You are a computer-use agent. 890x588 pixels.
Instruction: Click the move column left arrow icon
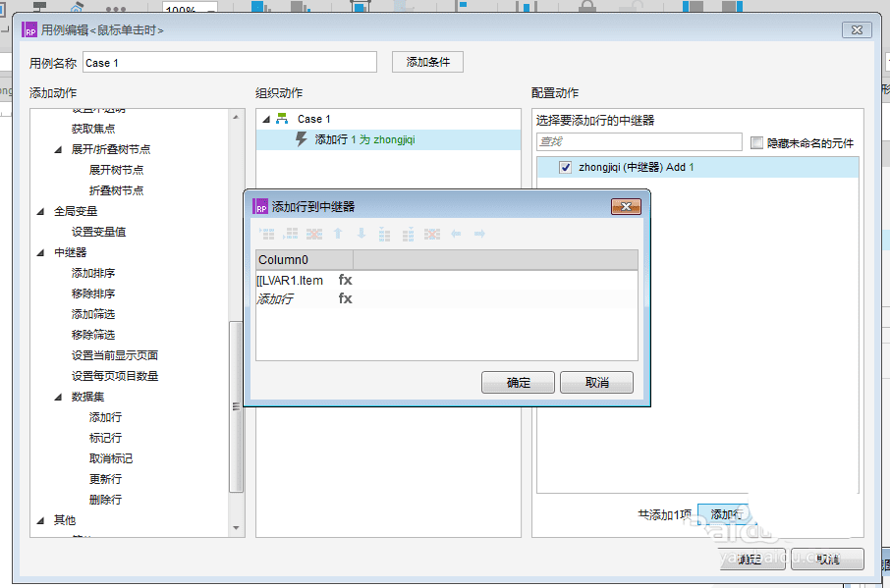click(x=456, y=234)
